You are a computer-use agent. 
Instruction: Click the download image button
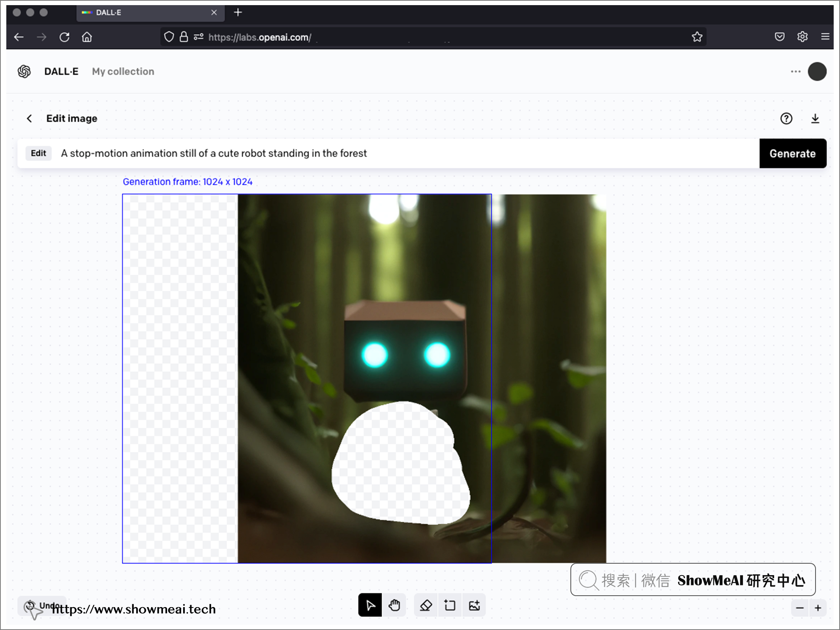point(815,118)
